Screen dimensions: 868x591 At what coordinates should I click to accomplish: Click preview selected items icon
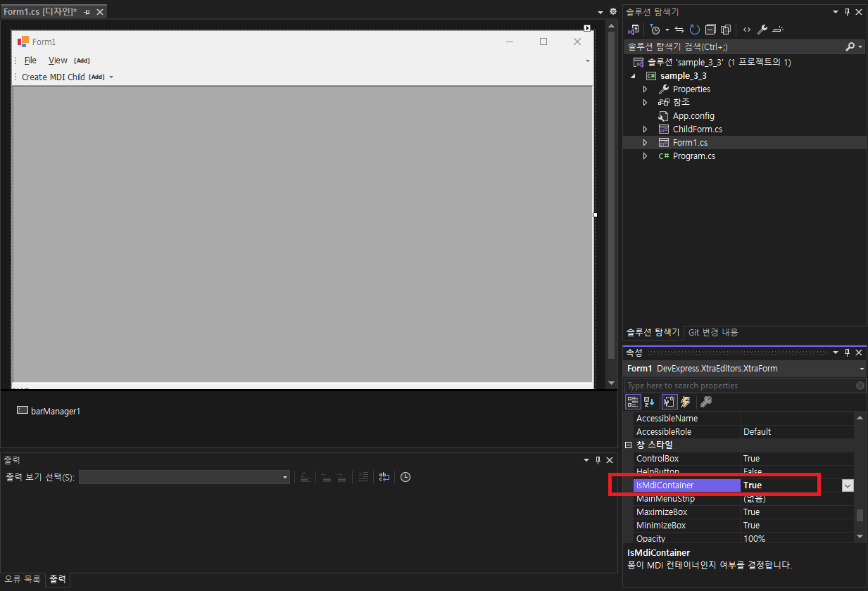click(778, 30)
